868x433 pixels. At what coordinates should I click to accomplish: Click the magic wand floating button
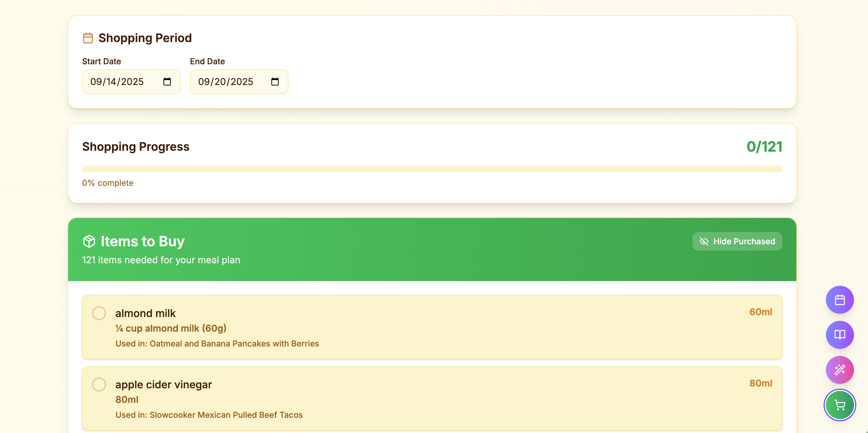point(839,370)
